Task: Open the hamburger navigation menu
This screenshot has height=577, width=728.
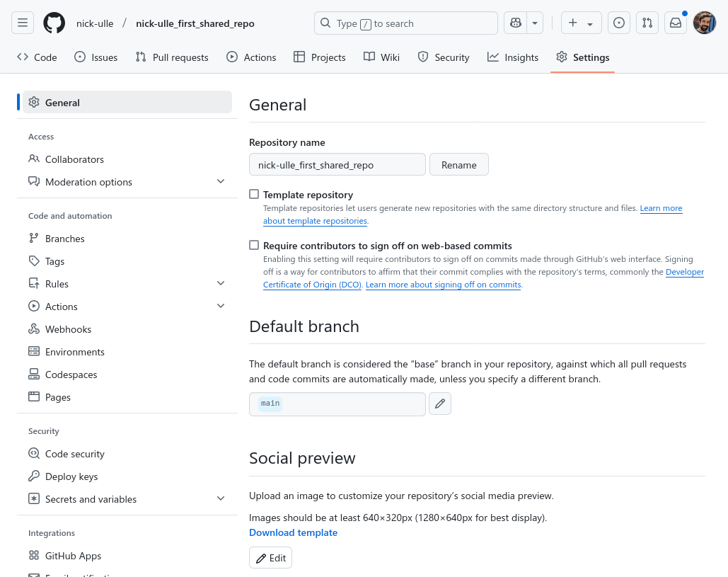Action: 23,23
